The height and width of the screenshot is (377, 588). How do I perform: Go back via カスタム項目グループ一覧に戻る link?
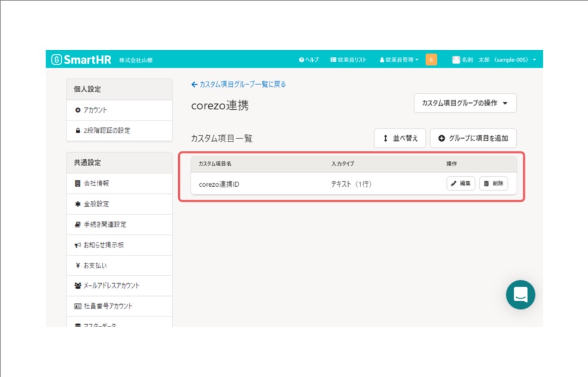239,84
